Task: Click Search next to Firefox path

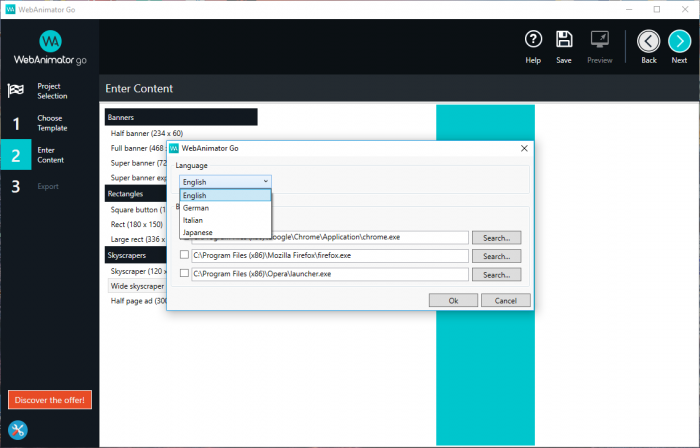Action: tap(497, 256)
